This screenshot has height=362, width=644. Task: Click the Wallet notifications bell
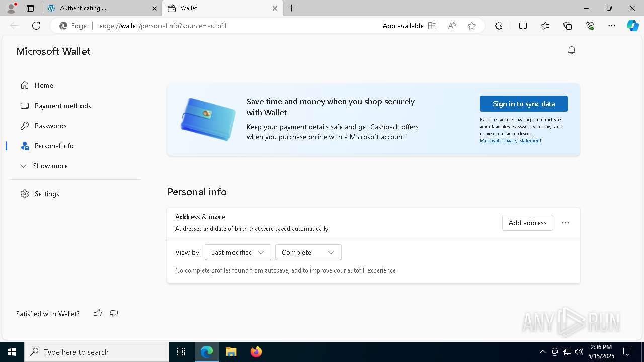(x=572, y=50)
